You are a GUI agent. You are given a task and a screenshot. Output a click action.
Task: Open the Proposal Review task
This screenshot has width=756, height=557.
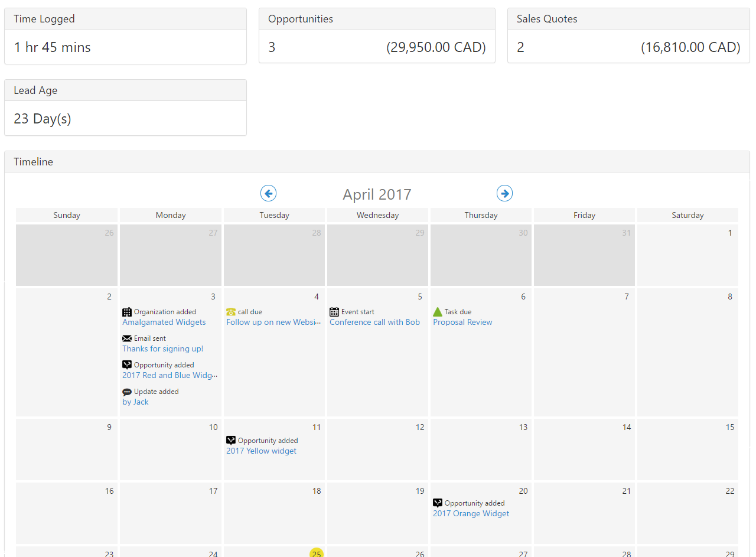(x=462, y=323)
